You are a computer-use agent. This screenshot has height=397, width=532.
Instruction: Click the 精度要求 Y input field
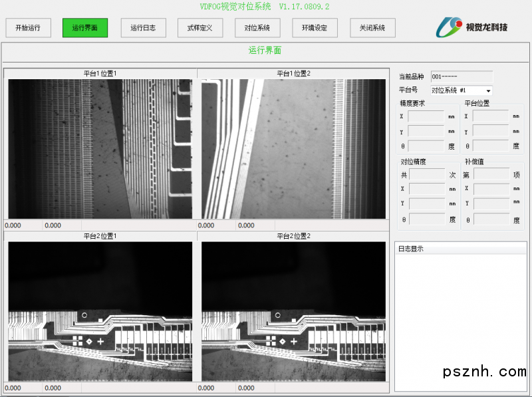(426, 131)
